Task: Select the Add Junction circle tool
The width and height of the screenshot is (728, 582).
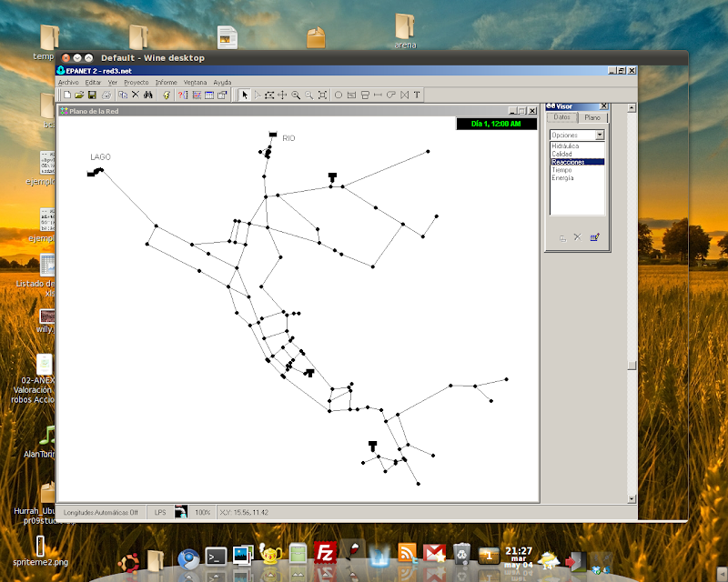Action: click(x=339, y=95)
